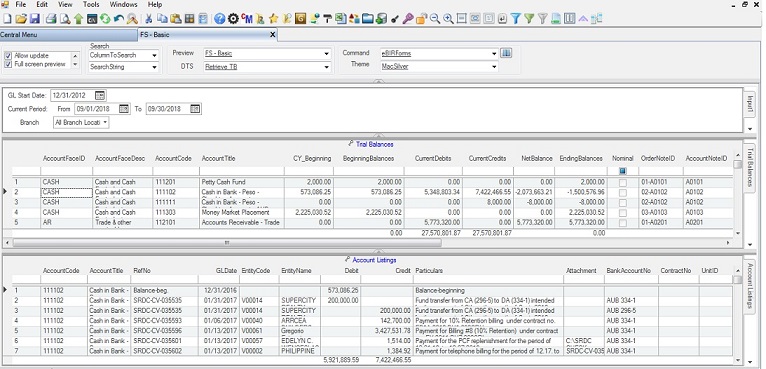Open the Theme MacSilver dropdown
The image size is (766, 369).
click(x=494, y=66)
